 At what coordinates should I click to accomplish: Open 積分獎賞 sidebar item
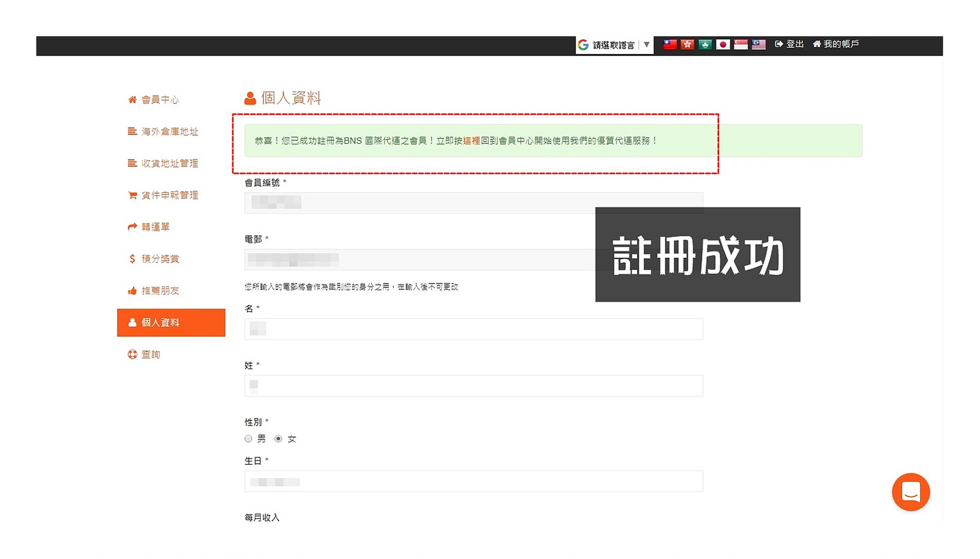click(x=160, y=259)
